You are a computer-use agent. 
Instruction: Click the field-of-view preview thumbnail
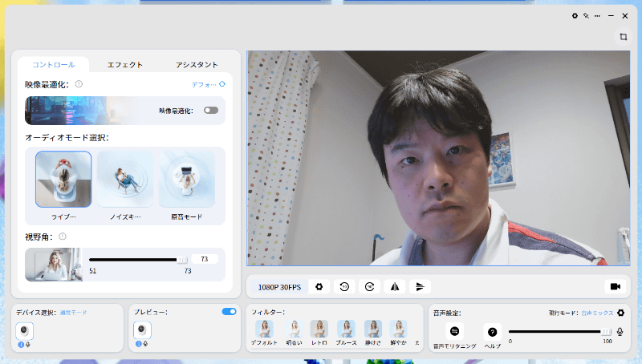coord(54,265)
